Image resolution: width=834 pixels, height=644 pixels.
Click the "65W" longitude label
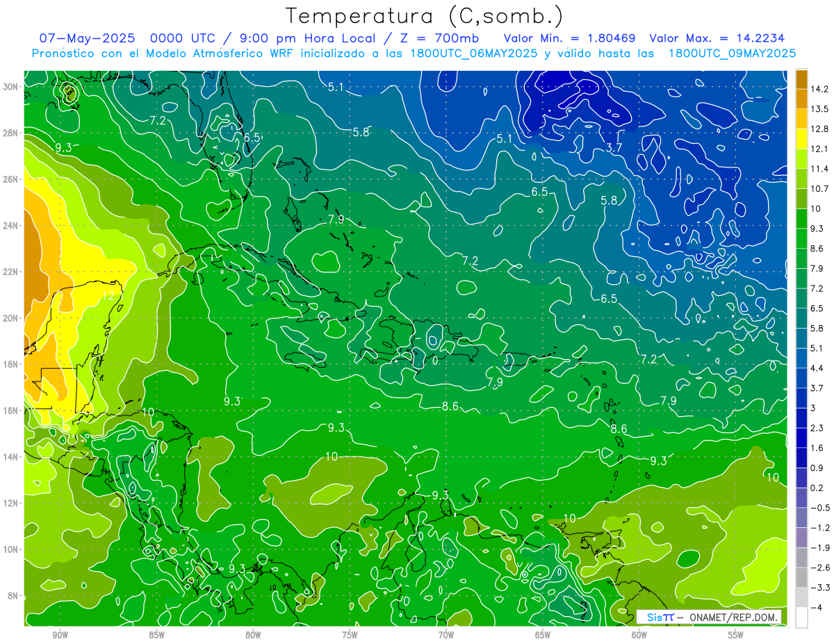pos(543,635)
